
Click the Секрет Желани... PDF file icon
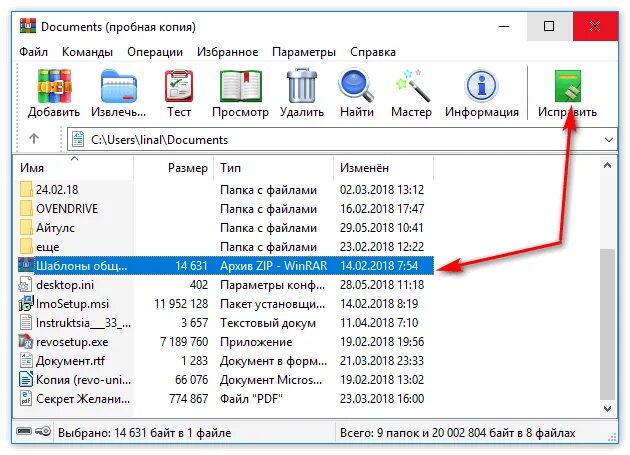pyautogui.click(x=26, y=399)
